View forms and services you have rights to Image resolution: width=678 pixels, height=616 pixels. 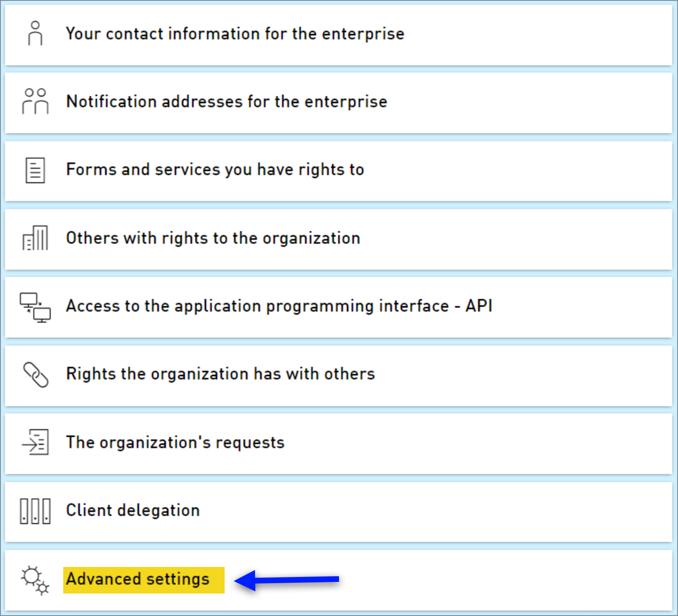pyautogui.click(x=215, y=170)
